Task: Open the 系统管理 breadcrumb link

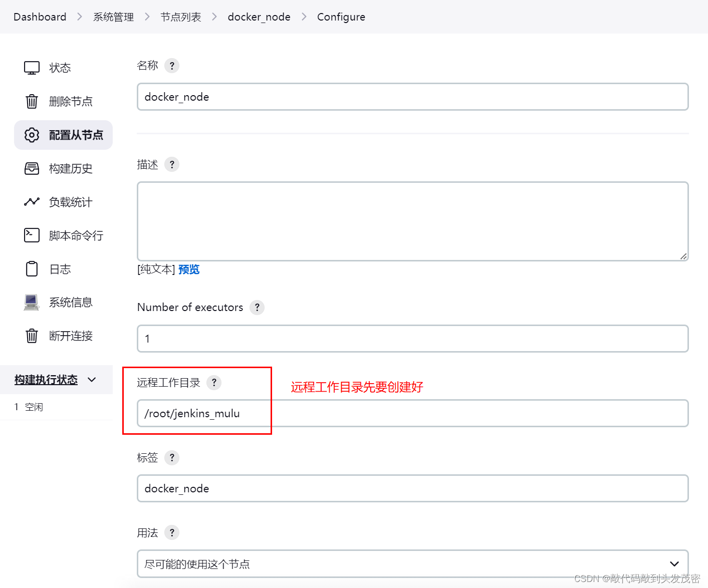Action: tap(113, 17)
